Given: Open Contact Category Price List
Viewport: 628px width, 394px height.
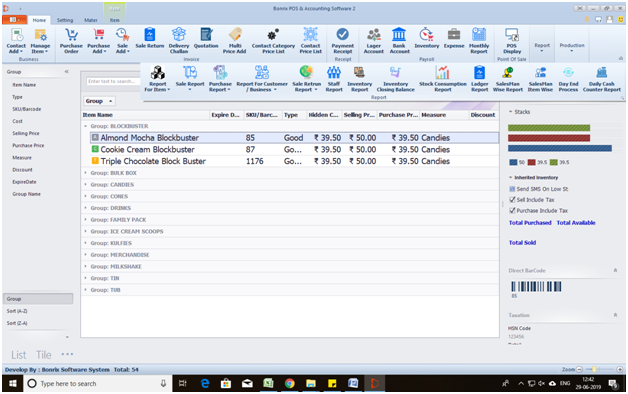Looking at the screenshot, I should click(273, 40).
